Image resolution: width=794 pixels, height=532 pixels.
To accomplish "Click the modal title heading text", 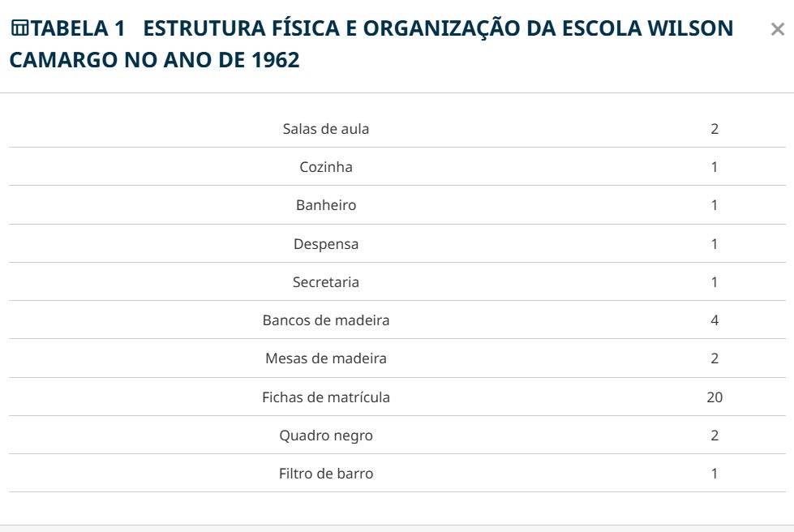I will (x=371, y=44).
